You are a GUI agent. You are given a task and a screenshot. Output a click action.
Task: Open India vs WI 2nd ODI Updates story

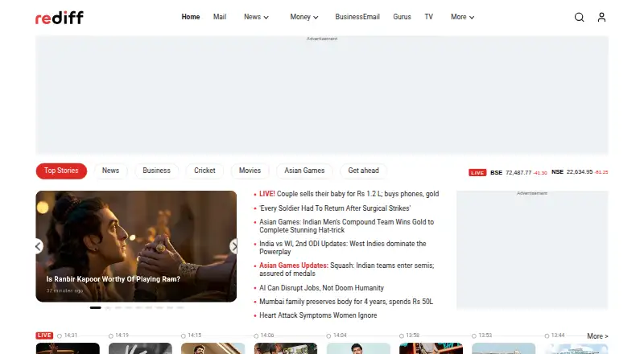[x=343, y=248]
